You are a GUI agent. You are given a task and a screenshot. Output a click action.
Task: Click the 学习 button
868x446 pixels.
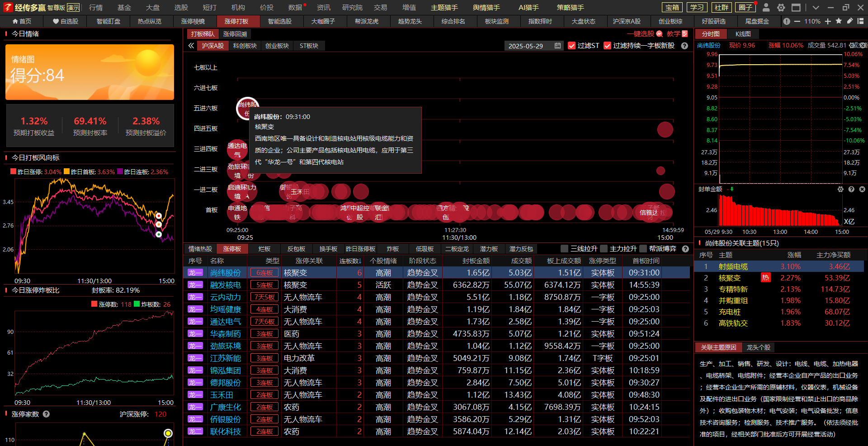697,7
